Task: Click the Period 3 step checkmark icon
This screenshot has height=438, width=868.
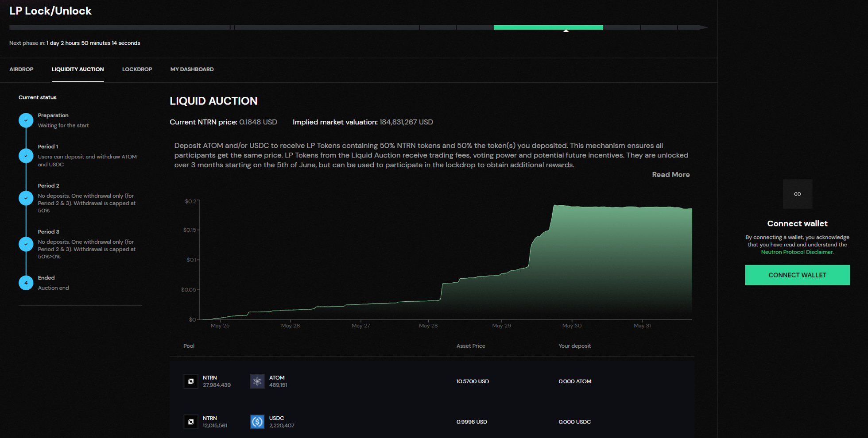Action: [x=26, y=244]
